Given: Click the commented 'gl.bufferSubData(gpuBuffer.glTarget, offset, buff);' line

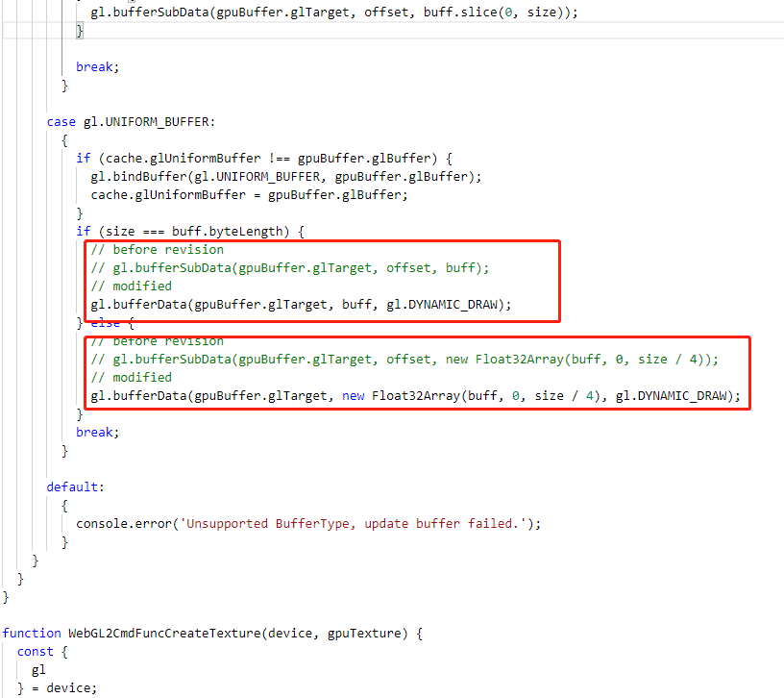Looking at the screenshot, I should pyautogui.click(x=290, y=267).
